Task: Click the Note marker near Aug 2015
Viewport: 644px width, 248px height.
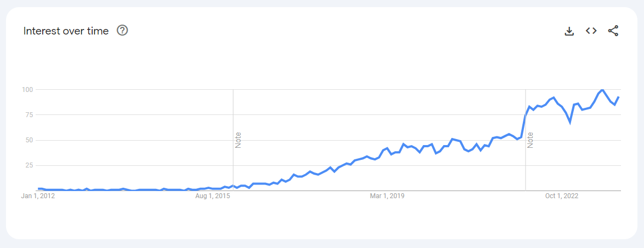Action: 238,140
